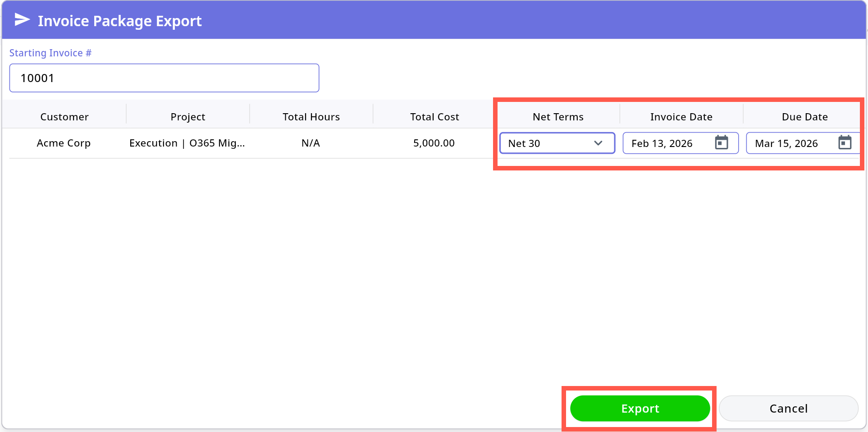
Task: Click the Execution | O365 project cell
Action: pos(187,143)
